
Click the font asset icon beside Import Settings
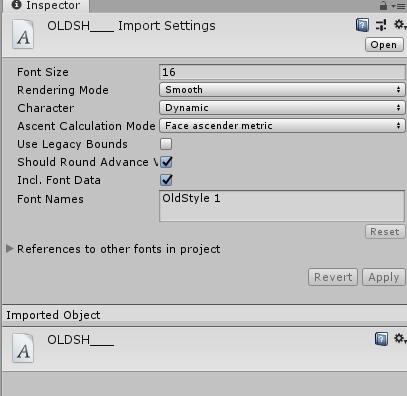(x=23, y=34)
